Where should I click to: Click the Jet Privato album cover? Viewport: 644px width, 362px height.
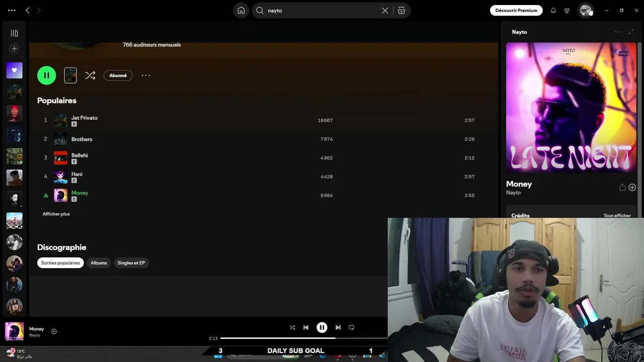60,120
